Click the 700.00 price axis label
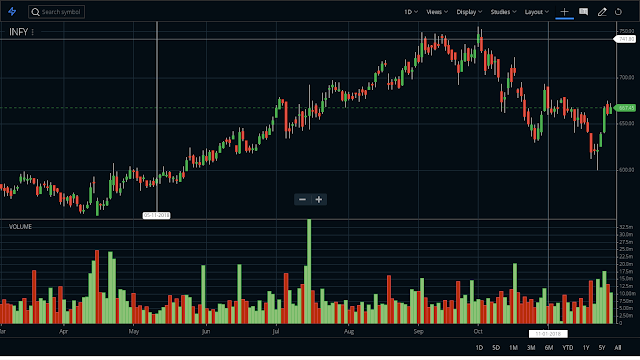Image resolution: width=640 pixels, height=360 pixels. (627, 77)
